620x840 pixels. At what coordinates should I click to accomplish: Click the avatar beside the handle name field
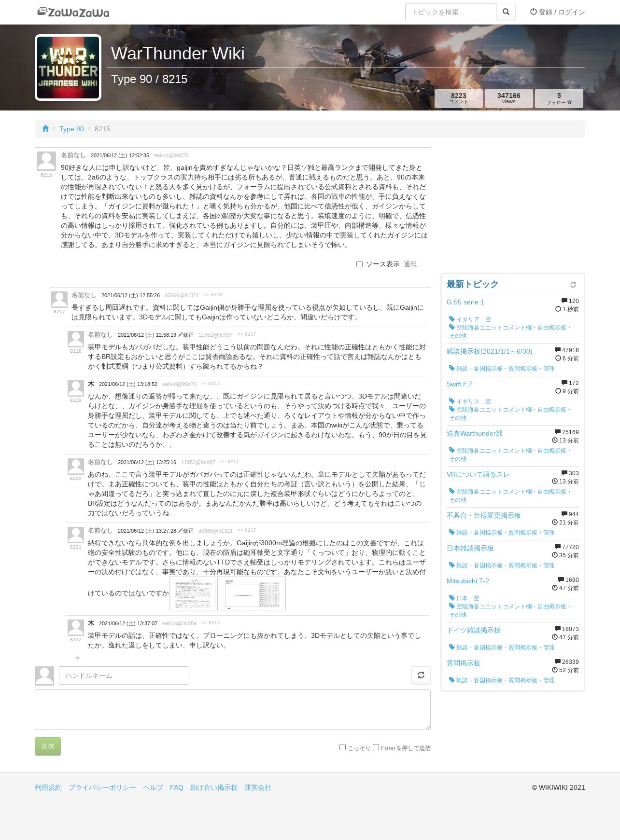coord(44,675)
